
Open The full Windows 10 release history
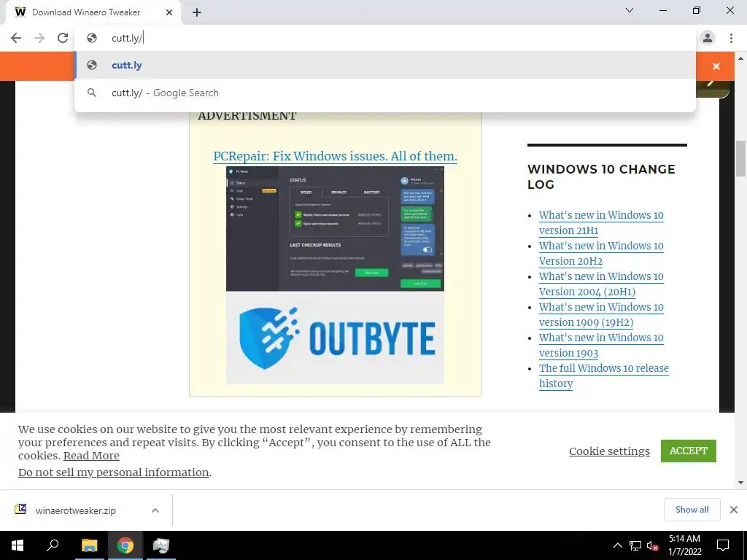(603, 376)
